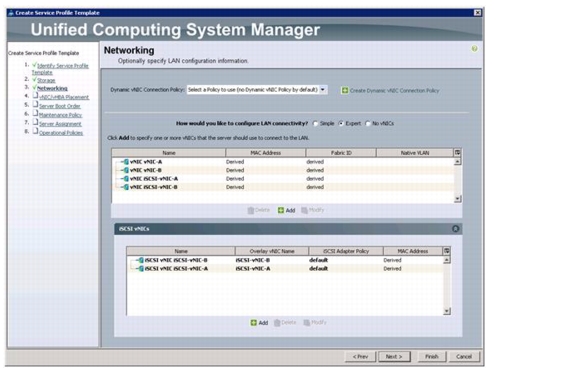This screenshot has width=576, height=371.
Task: Select the vNIC vNIC-A row
Action: click(x=283, y=162)
